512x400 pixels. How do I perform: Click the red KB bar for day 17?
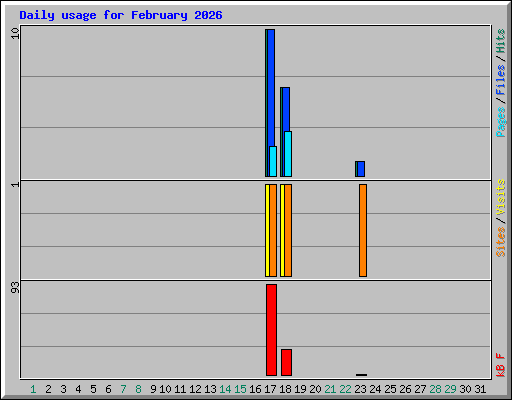[x=271, y=330]
